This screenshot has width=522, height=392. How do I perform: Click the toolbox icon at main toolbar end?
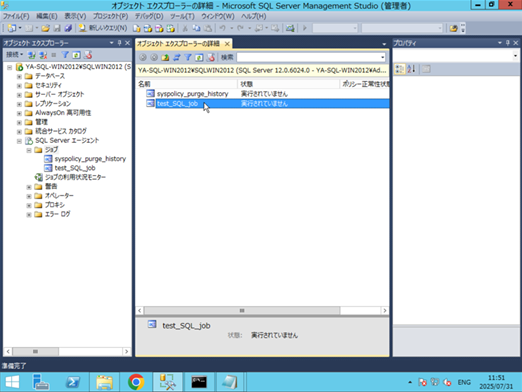click(x=453, y=28)
